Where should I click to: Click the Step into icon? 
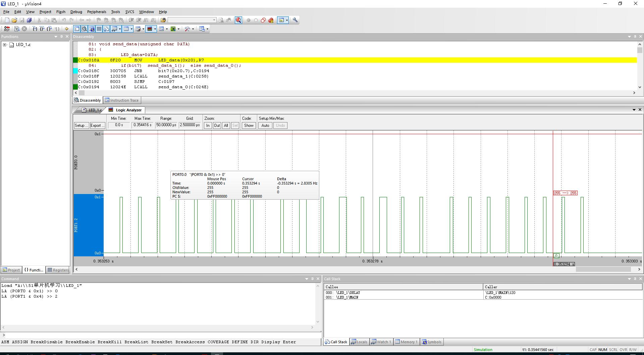(x=35, y=29)
